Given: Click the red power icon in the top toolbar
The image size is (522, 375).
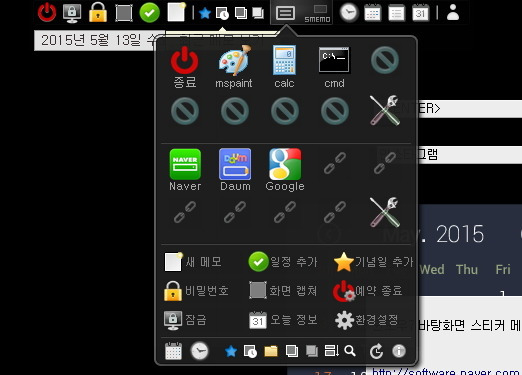Looking at the screenshot, I should pyautogui.click(x=47, y=13).
